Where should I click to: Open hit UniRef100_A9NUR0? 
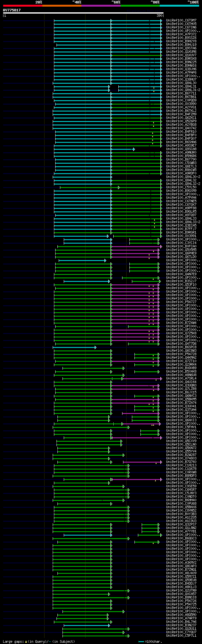point(181,152)
